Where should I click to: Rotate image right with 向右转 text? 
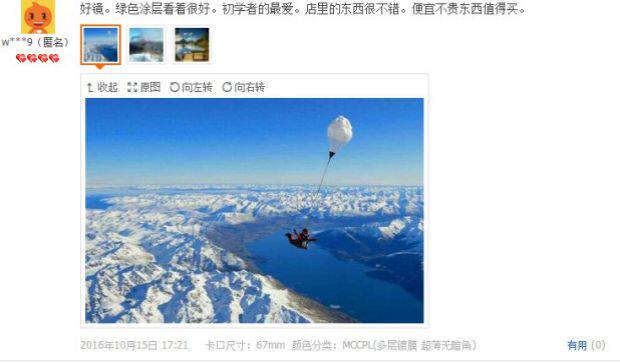(x=250, y=87)
